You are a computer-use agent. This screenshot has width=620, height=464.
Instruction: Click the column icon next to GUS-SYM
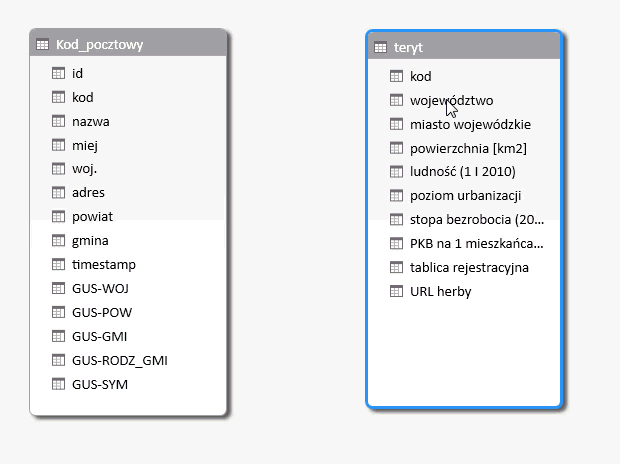pyautogui.click(x=58, y=384)
